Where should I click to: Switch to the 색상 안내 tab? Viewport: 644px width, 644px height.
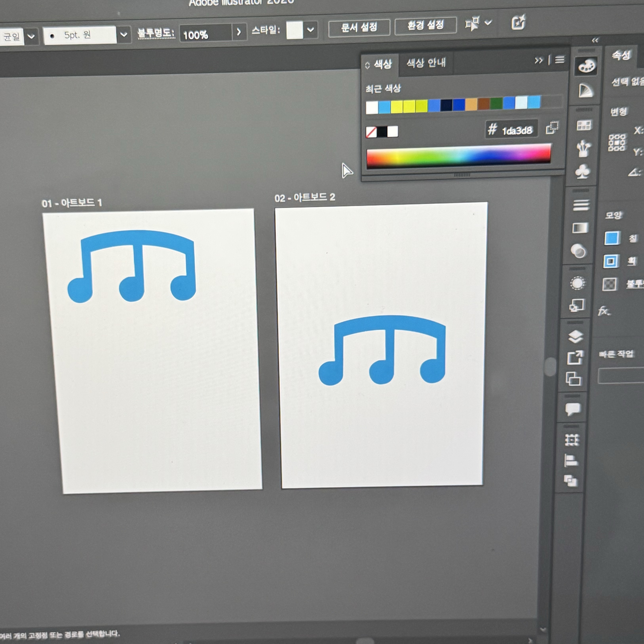pyautogui.click(x=426, y=63)
